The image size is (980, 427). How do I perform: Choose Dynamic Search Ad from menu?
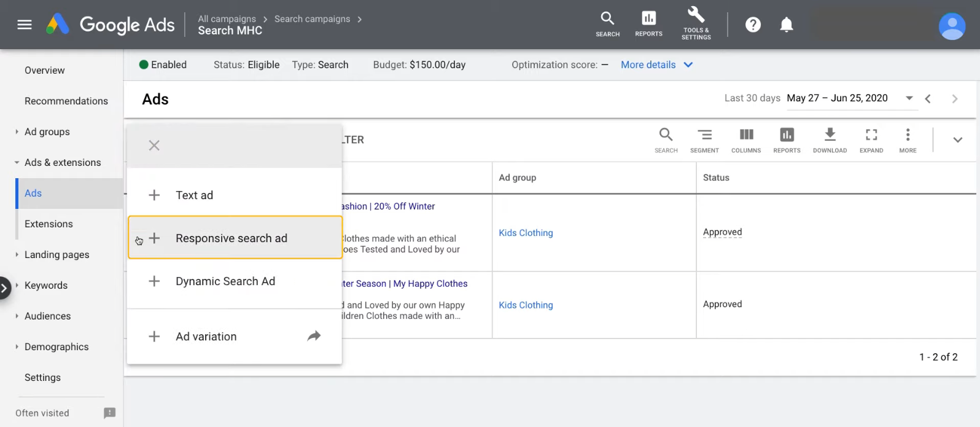coord(225,281)
